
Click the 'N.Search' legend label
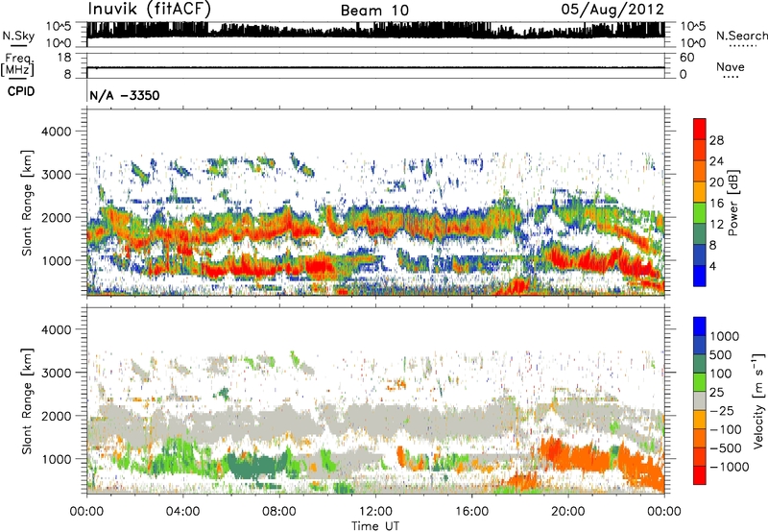[741, 36]
